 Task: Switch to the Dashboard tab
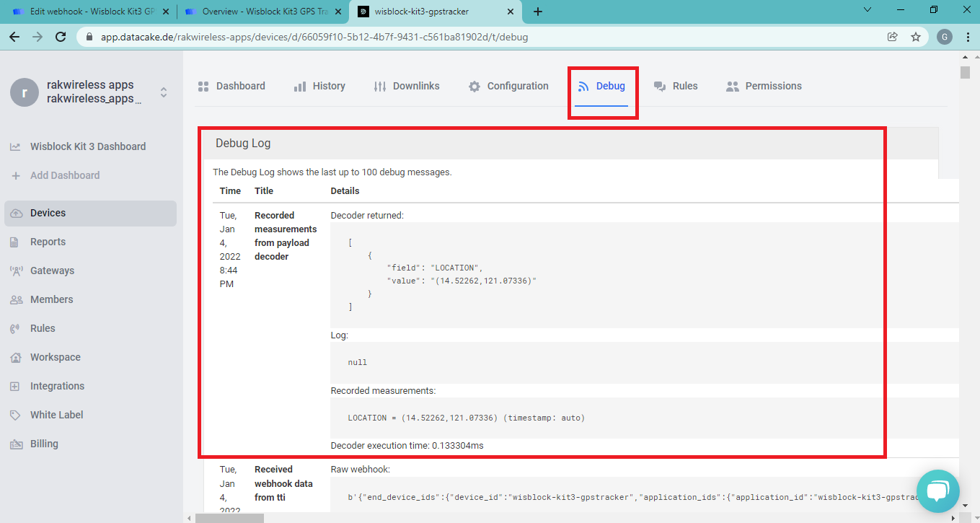point(231,86)
